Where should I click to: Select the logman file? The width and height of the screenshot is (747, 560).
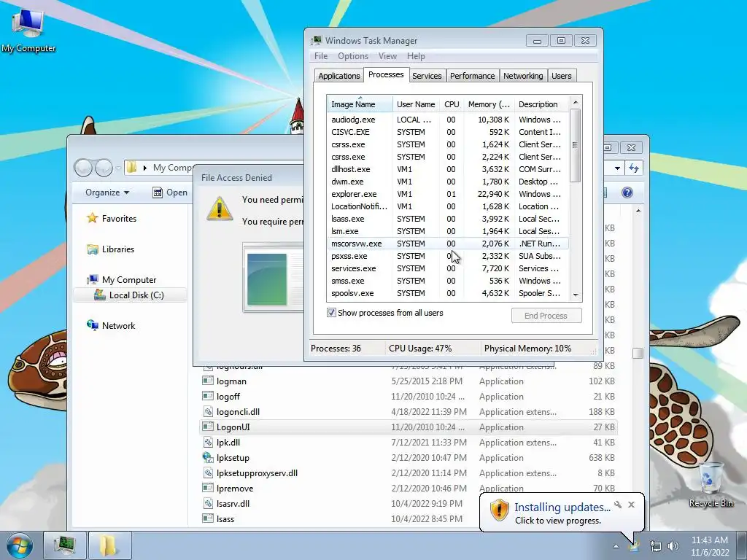tap(409, 381)
